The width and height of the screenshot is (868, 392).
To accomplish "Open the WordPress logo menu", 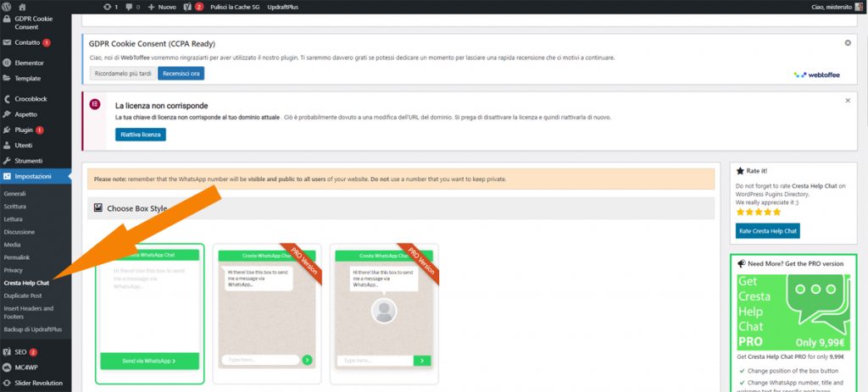I will (x=7, y=7).
